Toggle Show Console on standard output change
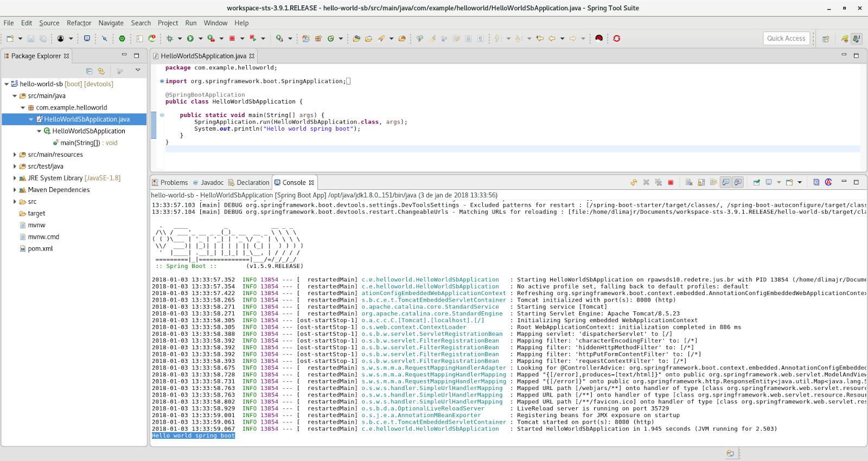This screenshot has width=868, height=461. [725, 182]
